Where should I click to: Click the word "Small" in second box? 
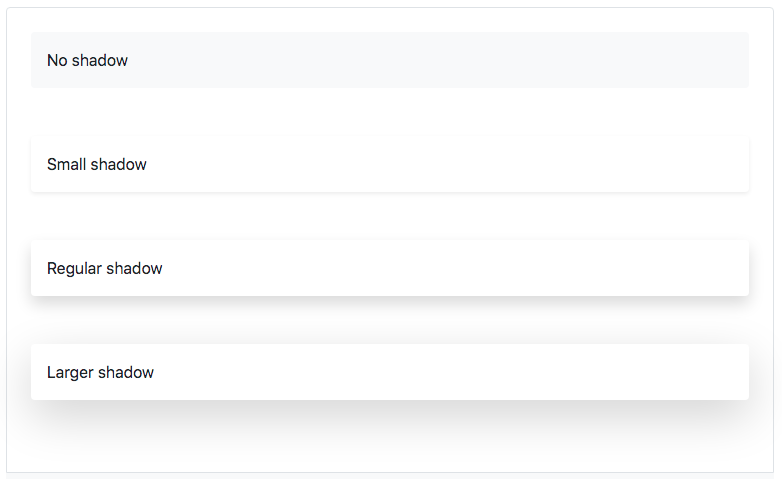(67, 164)
